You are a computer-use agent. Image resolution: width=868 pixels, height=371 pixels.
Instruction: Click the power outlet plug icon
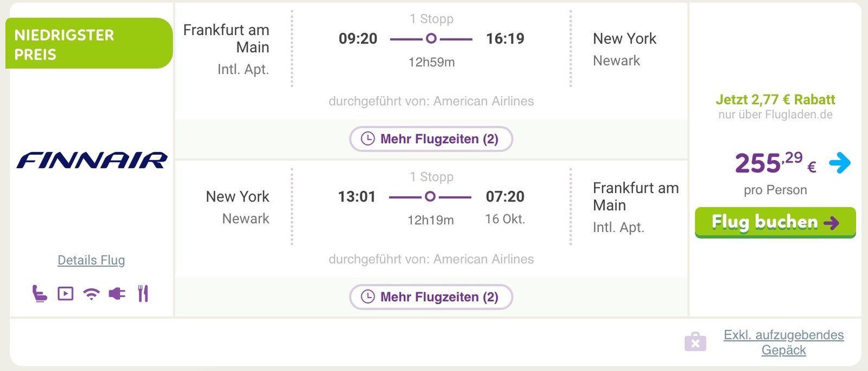[117, 294]
